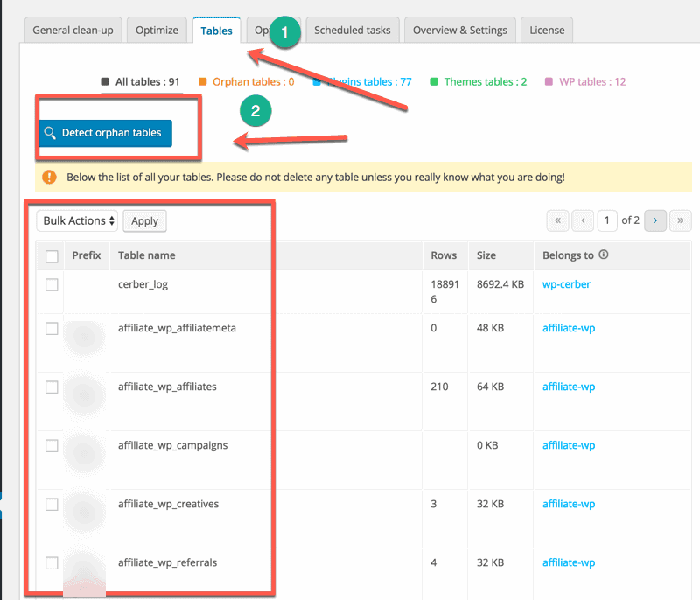Click the All tables gray color marker
This screenshot has height=600, width=700.
click(105, 82)
